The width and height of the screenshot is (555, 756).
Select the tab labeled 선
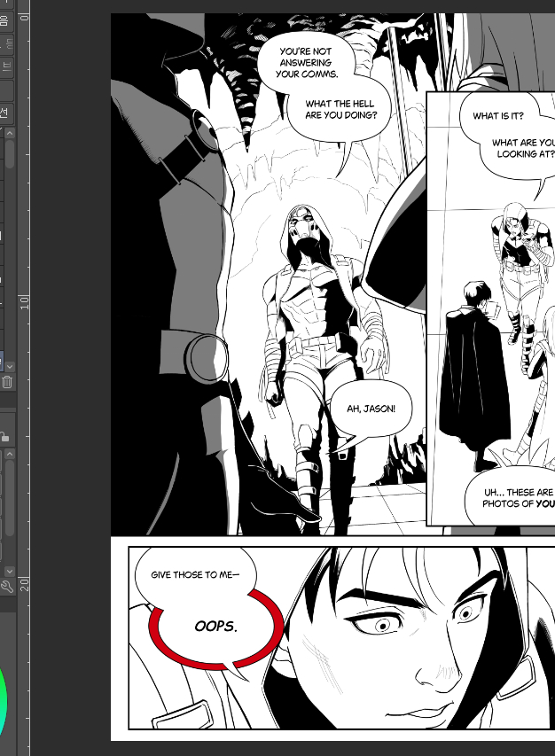click(x=5, y=113)
